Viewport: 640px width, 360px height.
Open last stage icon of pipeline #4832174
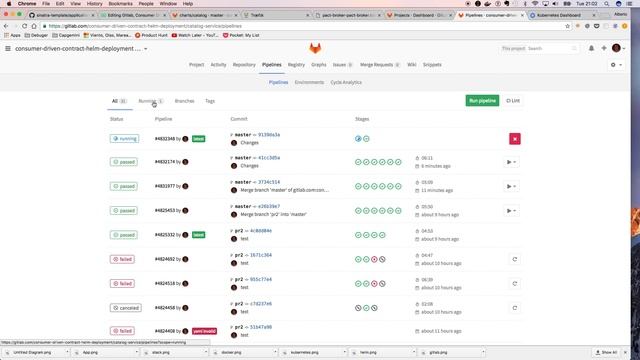click(398, 162)
